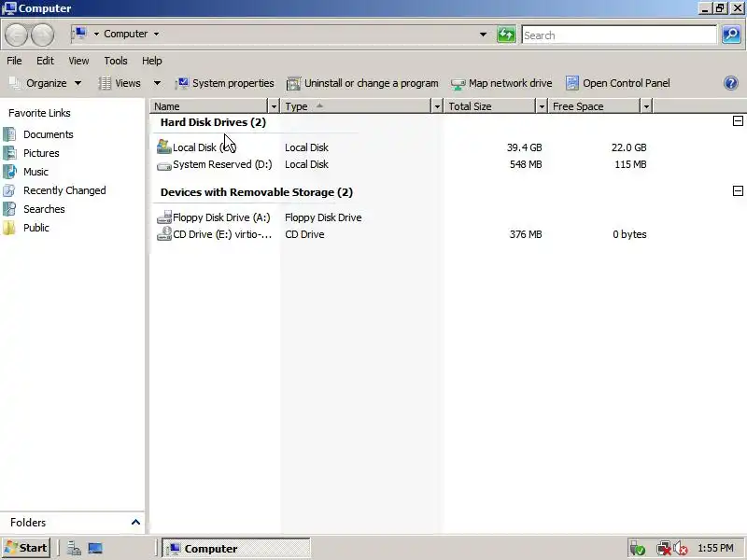Sort by the Free Space column header
The image size is (747, 560).
coord(594,106)
